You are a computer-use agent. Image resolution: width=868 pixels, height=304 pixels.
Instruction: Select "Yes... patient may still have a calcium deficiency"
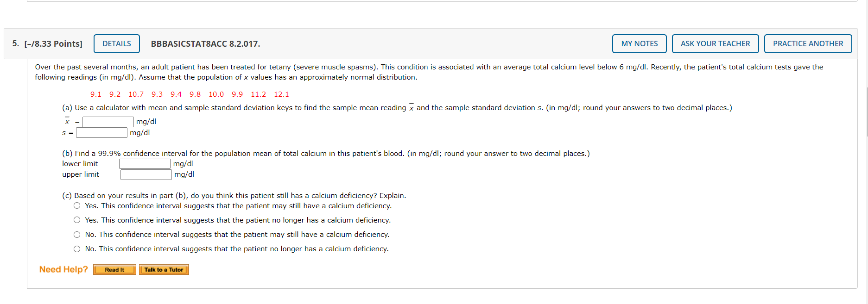[x=76, y=205]
